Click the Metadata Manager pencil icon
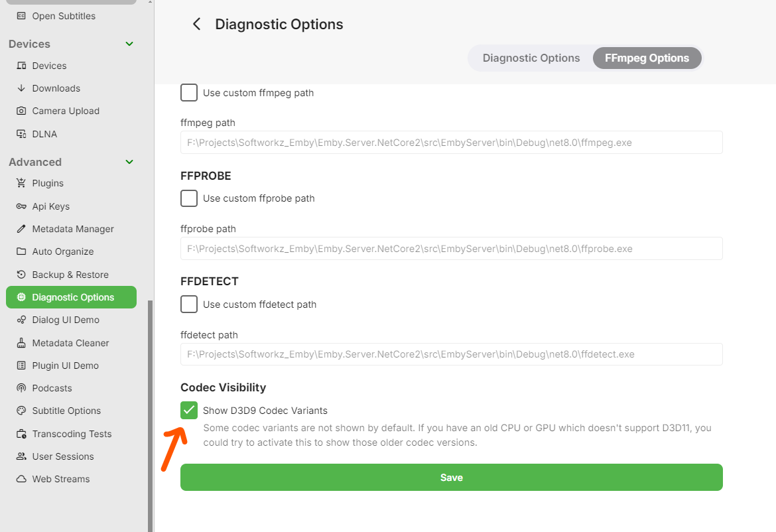The image size is (776, 532). (21, 229)
